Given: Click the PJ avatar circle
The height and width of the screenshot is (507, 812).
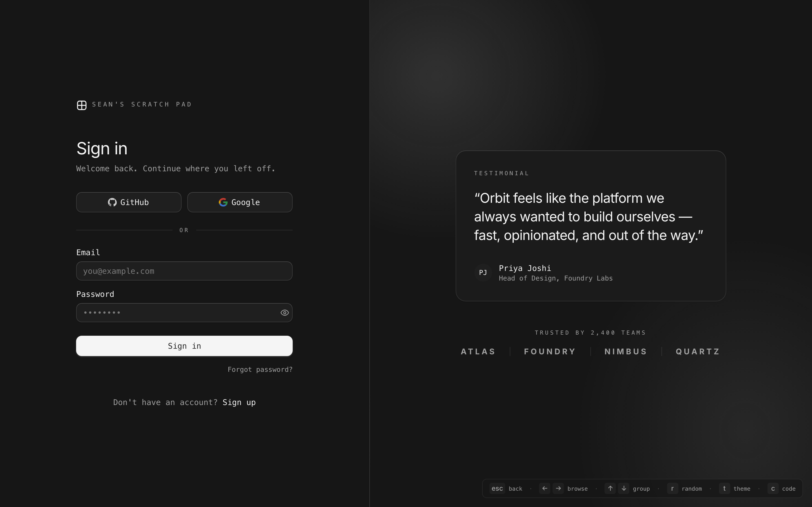Looking at the screenshot, I should [483, 273].
